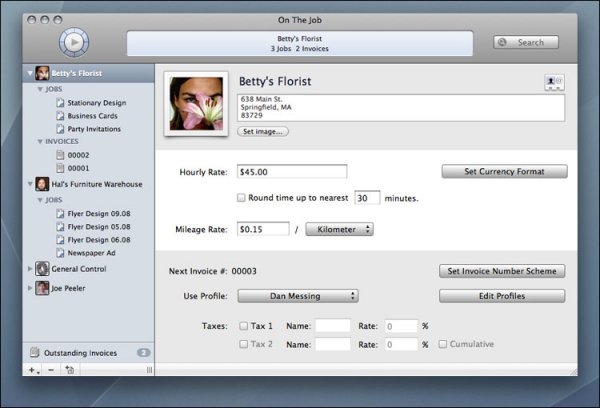Expand the General Control client
600x408 pixels.
point(30,269)
